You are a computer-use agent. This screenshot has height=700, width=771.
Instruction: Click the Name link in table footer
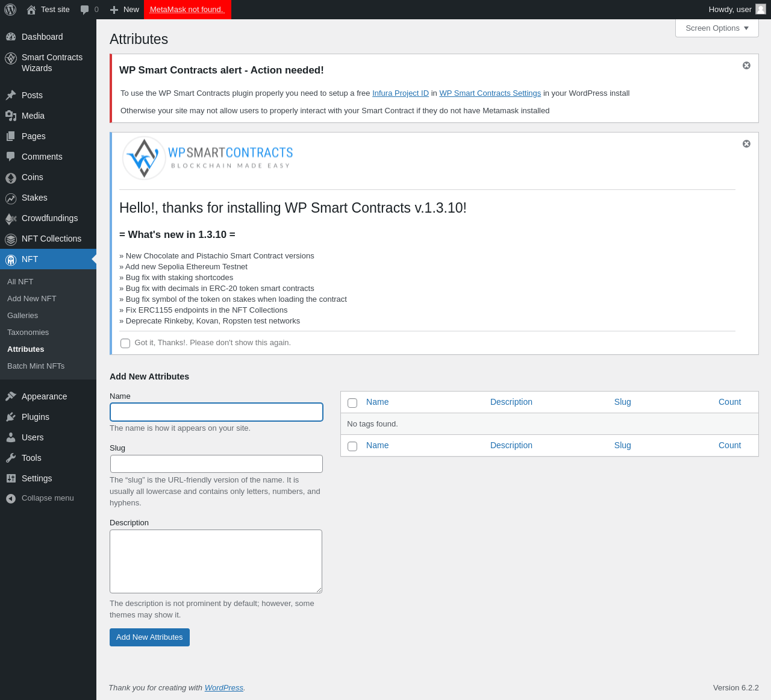[378, 445]
